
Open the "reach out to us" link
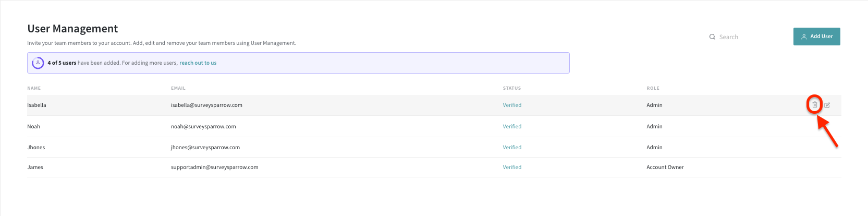(198, 63)
